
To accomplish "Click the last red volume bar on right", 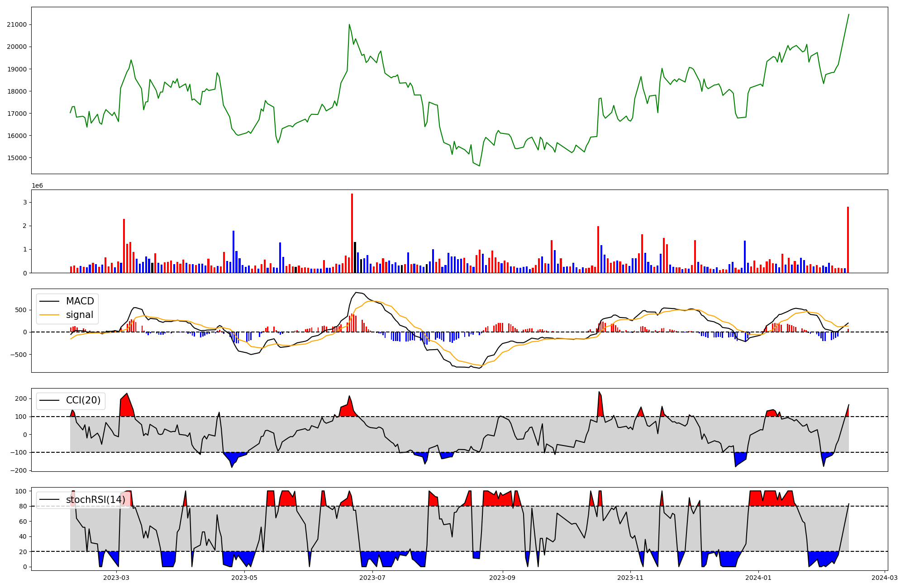I will (848, 240).
